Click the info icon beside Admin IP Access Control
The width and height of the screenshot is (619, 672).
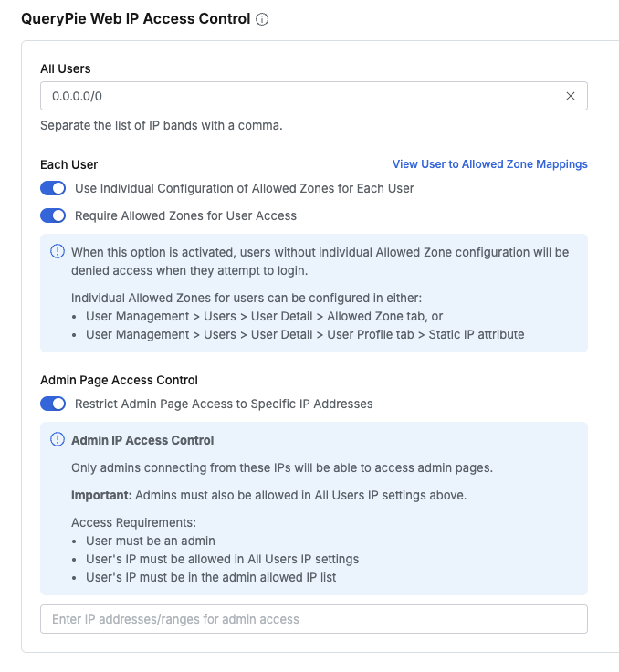(58, 440)
